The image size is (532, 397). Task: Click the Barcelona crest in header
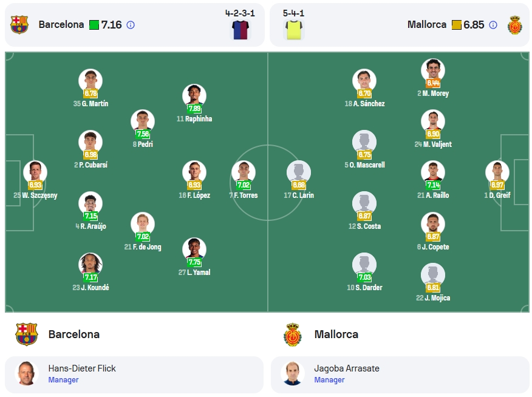(x=19, y=25)
